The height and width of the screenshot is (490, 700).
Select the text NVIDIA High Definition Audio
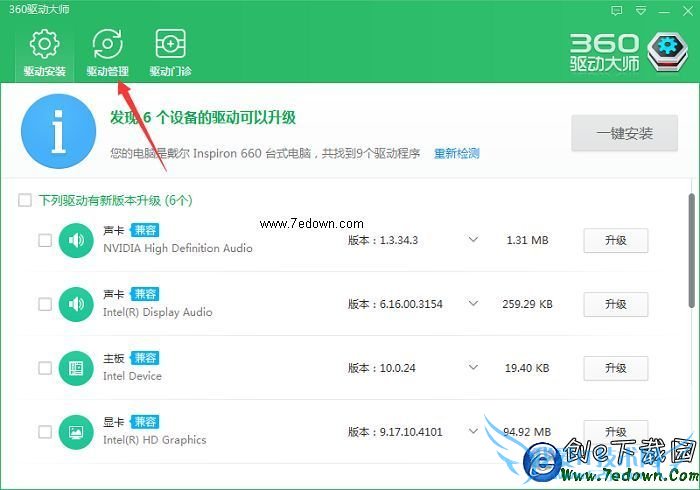178,249
